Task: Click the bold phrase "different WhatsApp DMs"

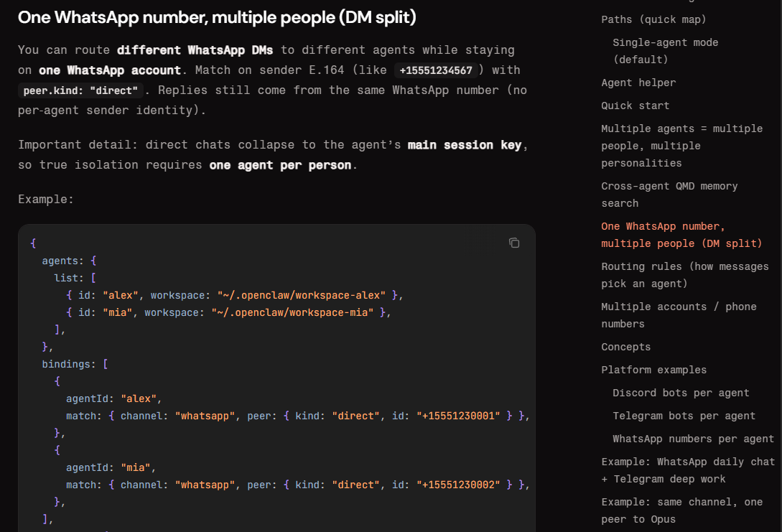Action: click(195, 50)
